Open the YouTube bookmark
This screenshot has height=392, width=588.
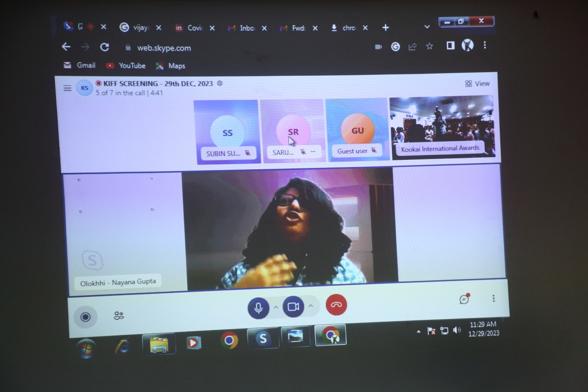126,66
